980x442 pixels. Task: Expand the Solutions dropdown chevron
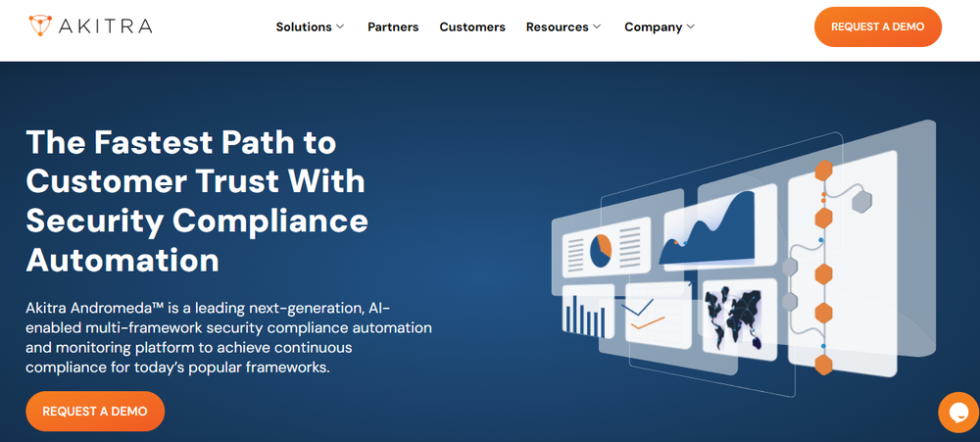[340, 26]
